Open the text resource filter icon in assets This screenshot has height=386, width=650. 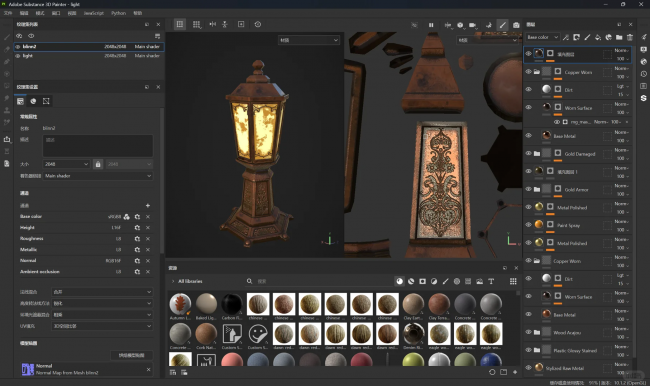tap(491, 281)
